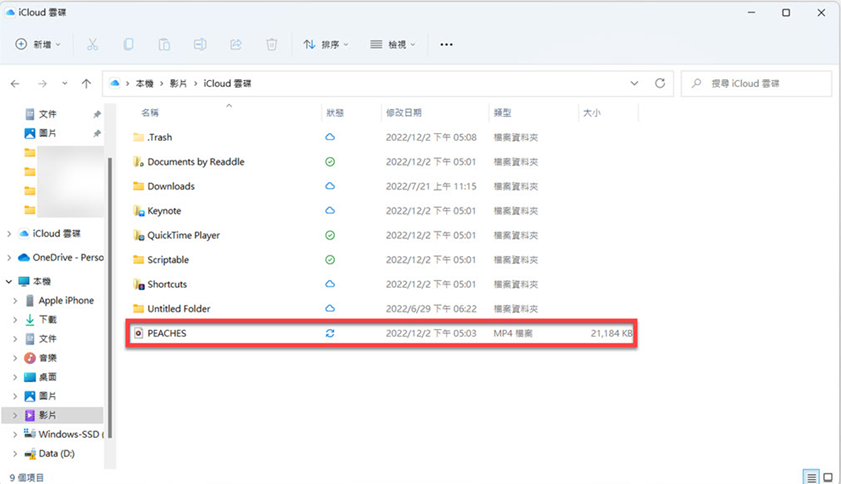Sort by the 狀態 column header
The height and width of the screenshot is (484, 841).
[x=335, y=113]
